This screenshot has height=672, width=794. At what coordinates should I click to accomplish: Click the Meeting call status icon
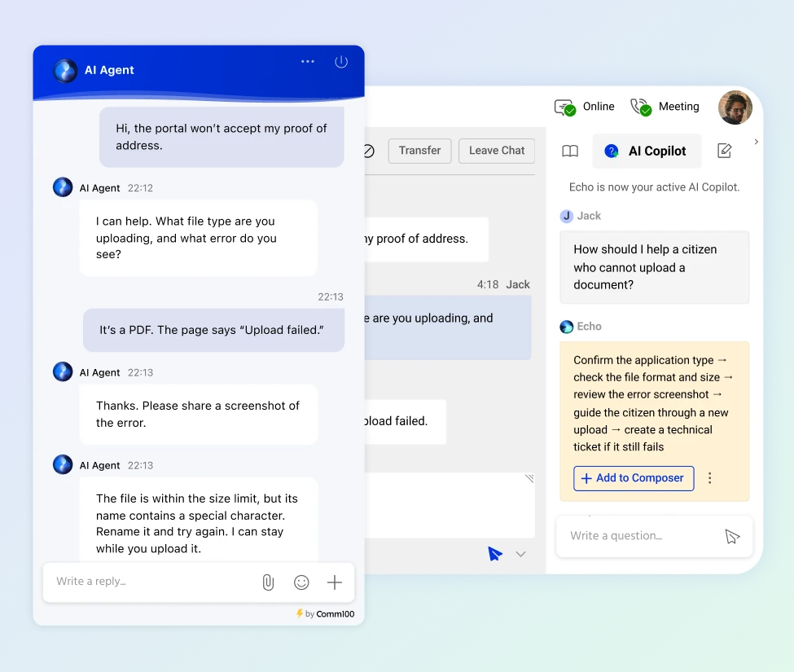[641, 108]
